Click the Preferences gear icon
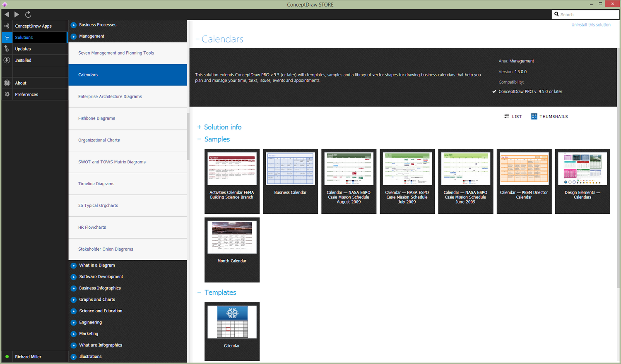The width and height of the screenshot is (621, 364). 7,94
